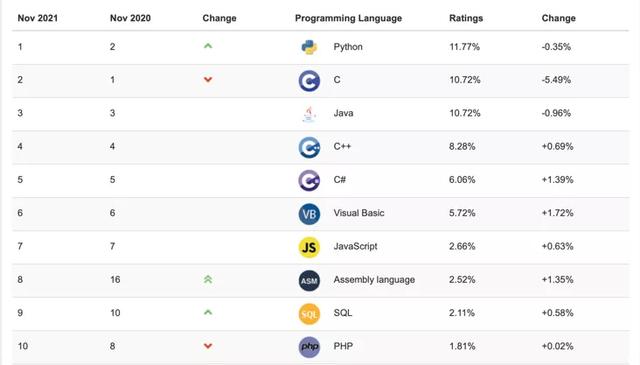This screenshot has width=640, height=365.
Task: Click the Python logo icon
Action: pyautogui.click(x=309, y=47)
